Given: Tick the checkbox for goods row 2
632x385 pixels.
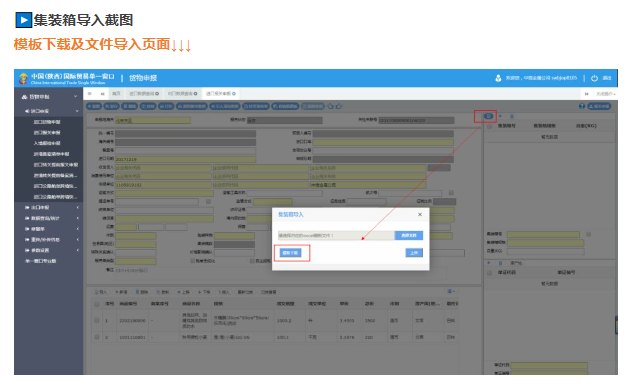Looking at the screenshot, I should (x=97, y=337).
